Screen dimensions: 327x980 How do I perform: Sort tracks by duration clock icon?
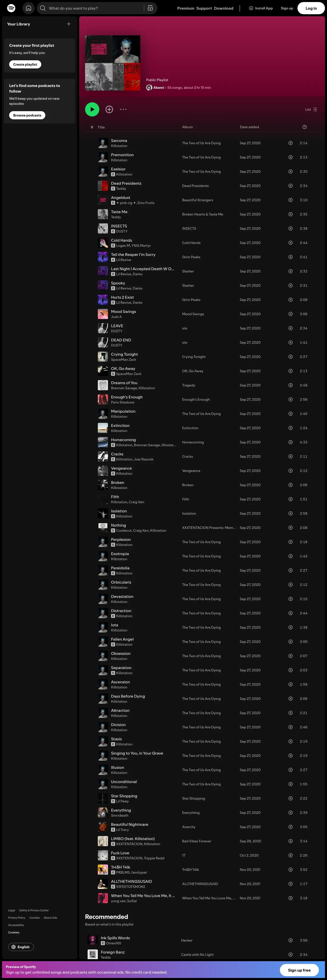[x=305, y=127]
